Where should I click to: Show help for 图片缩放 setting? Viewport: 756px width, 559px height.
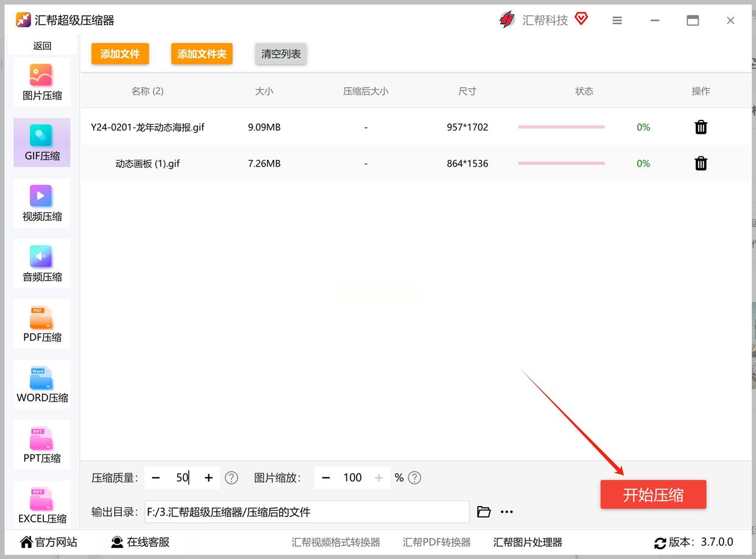point(415,477)
